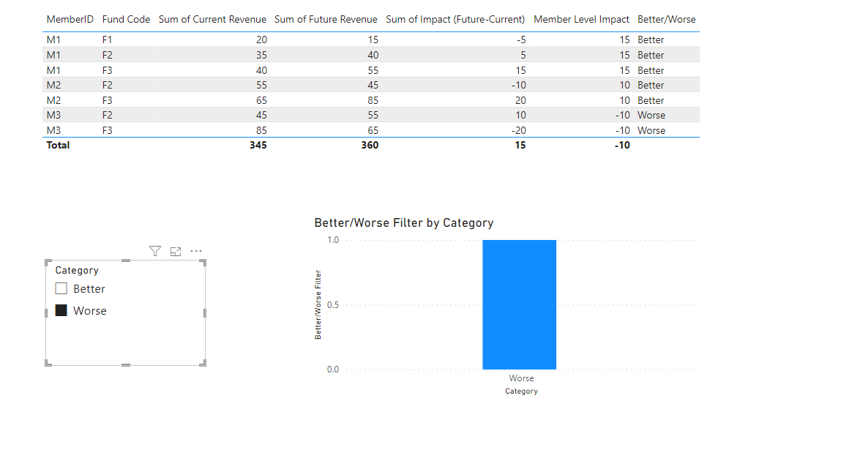Image resolution: width=868 pixels, height=461 pixels.
Task: Click the slicer's right edge resize handle
Action: pos(205,313)
